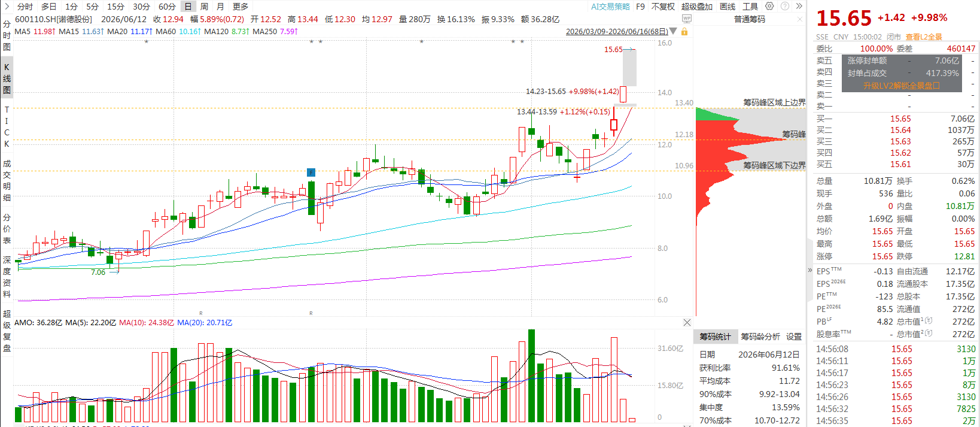Screen dimensions: 980x427
Task: Close the AMO volume sub-chart
Action: click(x=687, y=322)
